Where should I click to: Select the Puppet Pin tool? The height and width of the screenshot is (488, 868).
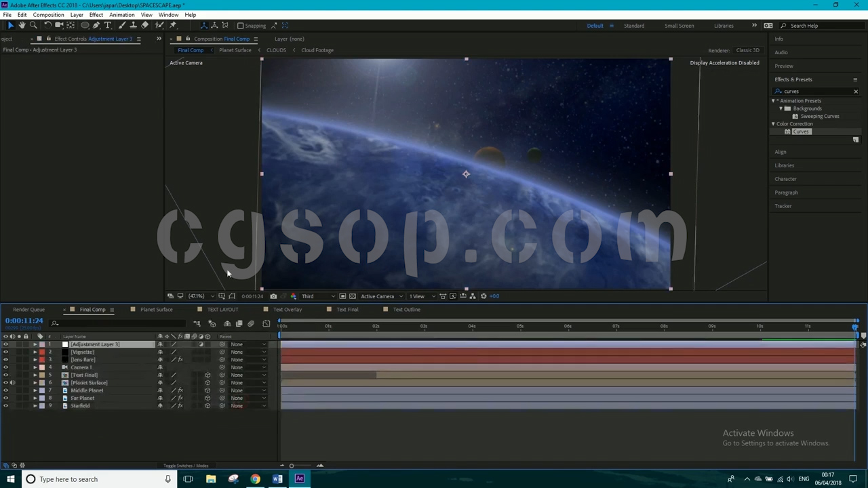[174, 25]
